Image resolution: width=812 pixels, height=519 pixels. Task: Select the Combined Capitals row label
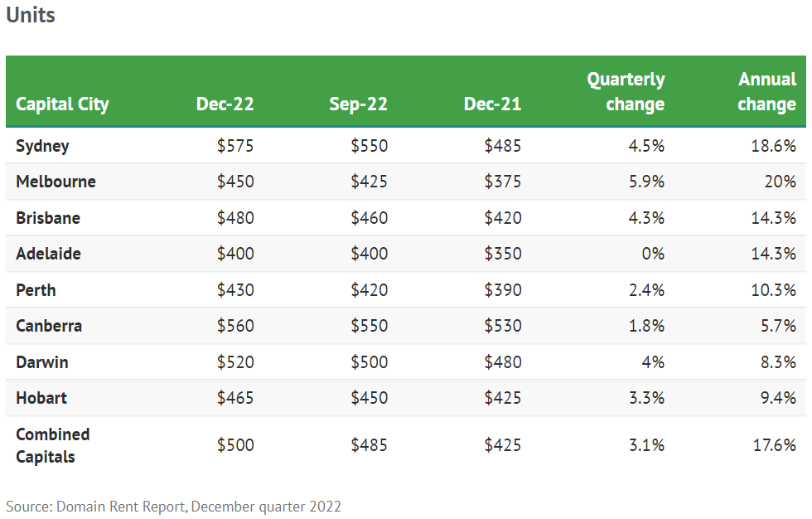click(52, 445)
